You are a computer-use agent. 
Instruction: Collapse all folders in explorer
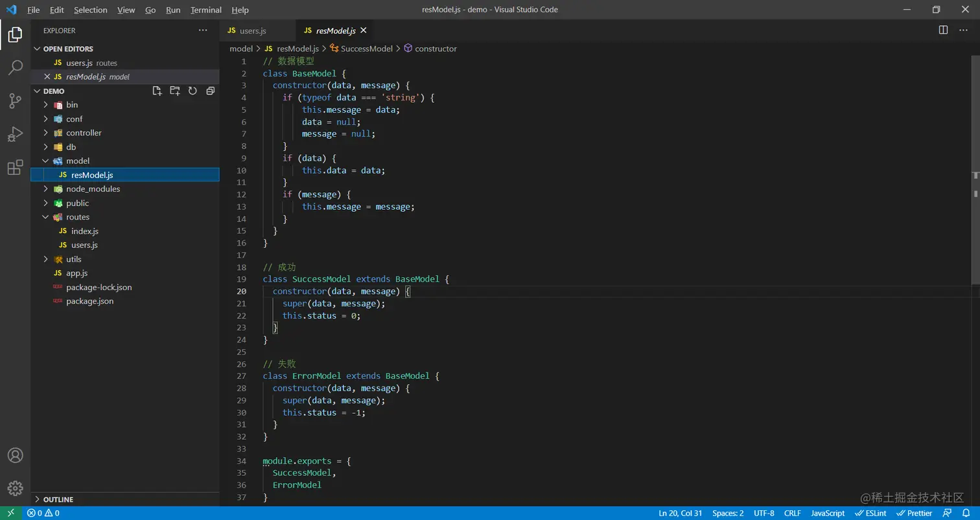(x=210, y=91)
